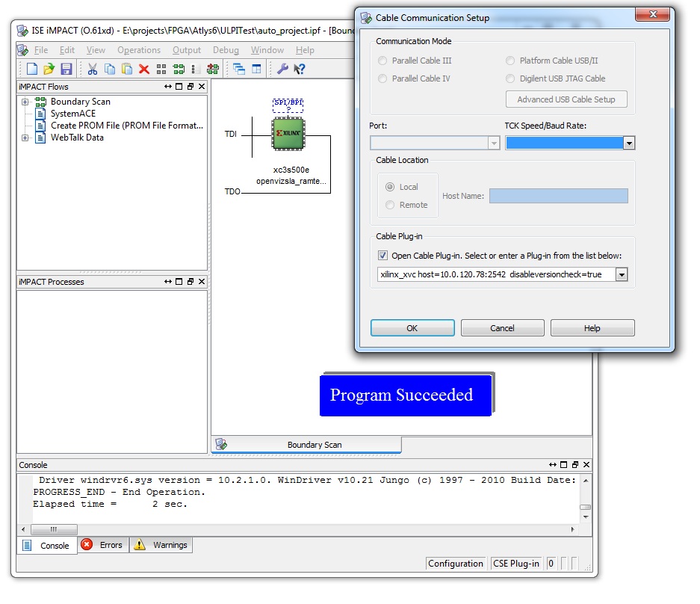Click the New project toolbar icon
700x604 pixels.
(32, 70)
